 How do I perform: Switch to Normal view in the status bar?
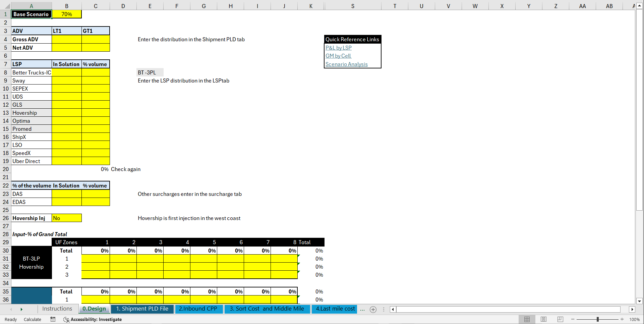[x=527, y=319]
